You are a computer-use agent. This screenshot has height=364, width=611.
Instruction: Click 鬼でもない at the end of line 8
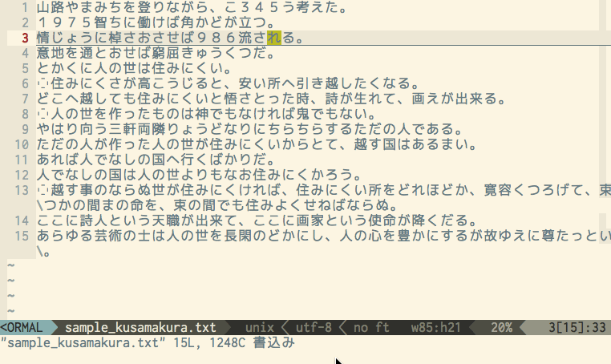pyautogui.click(x=332, y=114)
